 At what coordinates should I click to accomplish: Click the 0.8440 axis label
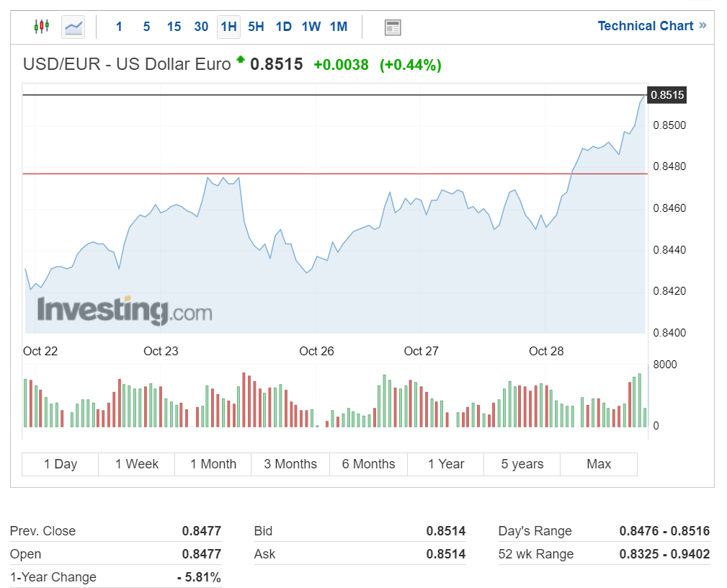click(669, 249)
